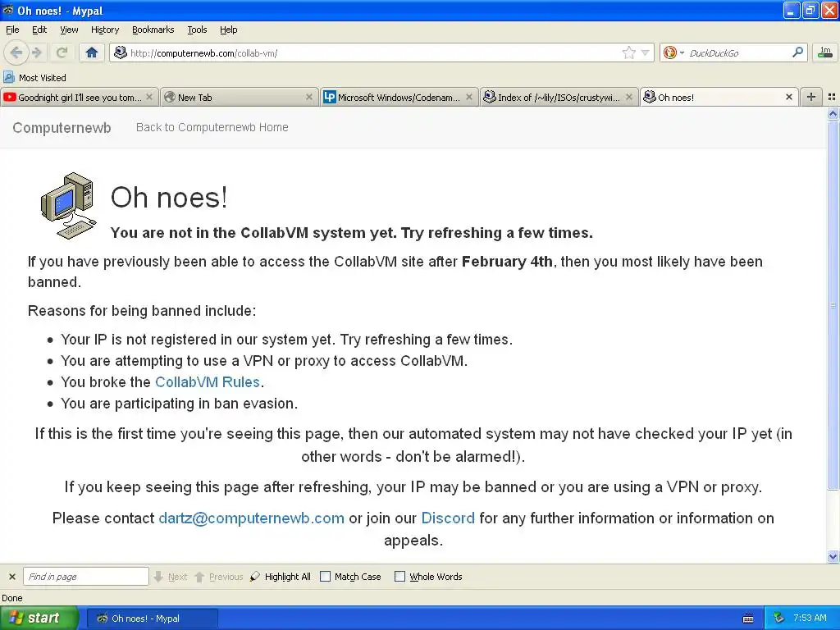Image resolution: width=840 pixels, height=630 pixels.
Task: Open the DuckDuckGo search engine selector
Action: pos(673,52)
